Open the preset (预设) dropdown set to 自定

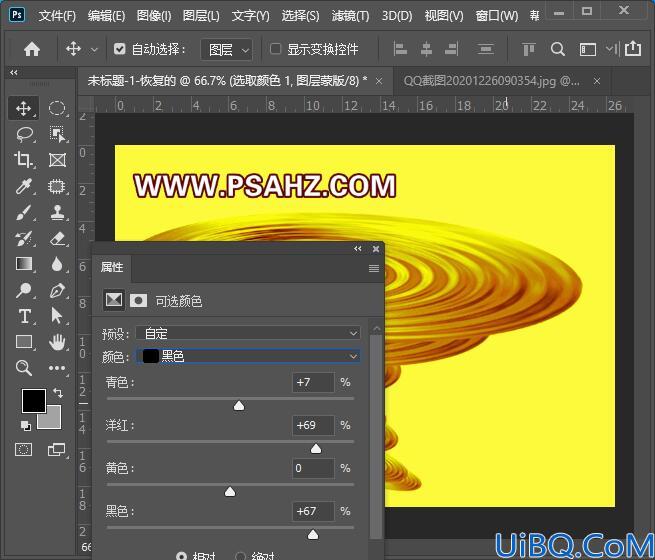coord(248,333)
